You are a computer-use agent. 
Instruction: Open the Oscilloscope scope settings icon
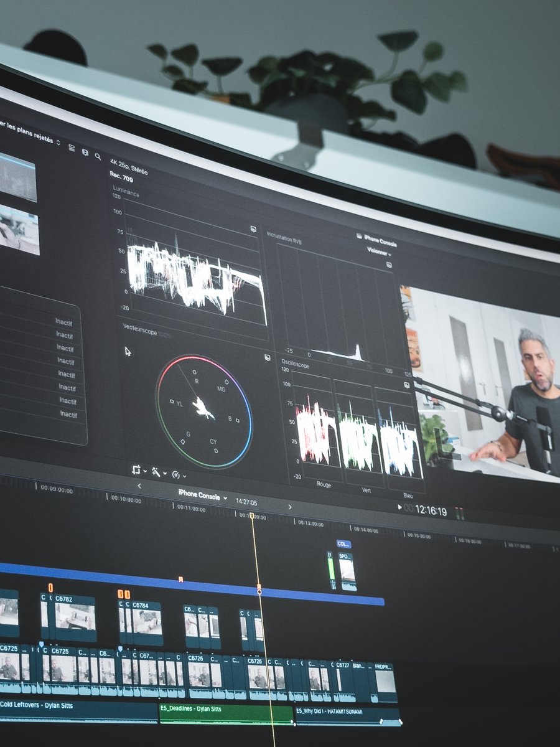[408, 385]
